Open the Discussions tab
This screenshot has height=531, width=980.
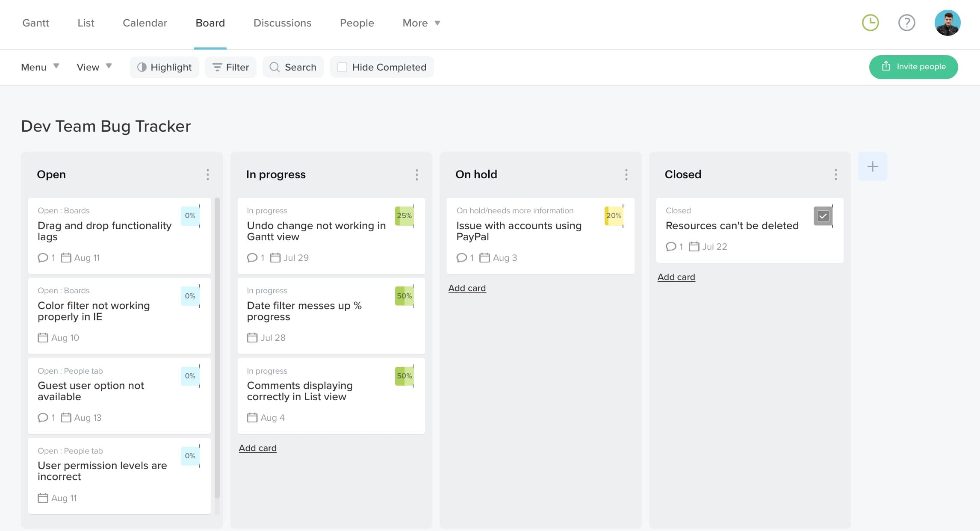pos(282,23)
